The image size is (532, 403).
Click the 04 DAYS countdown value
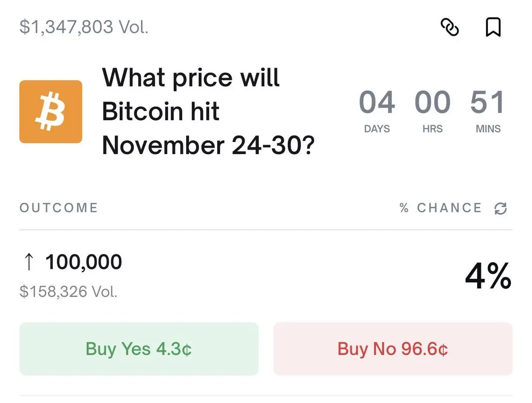coord(377,103)
